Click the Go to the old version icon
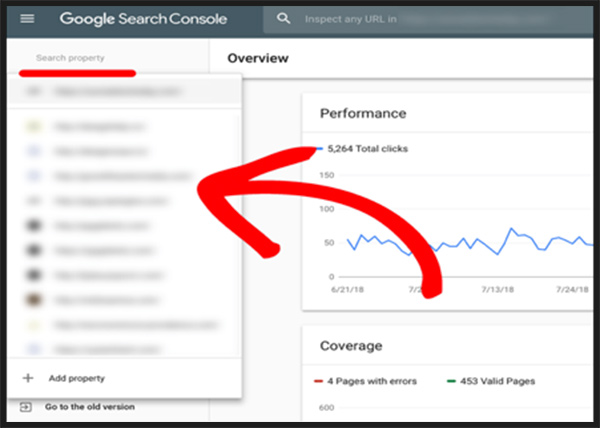 tap(26, 407)
